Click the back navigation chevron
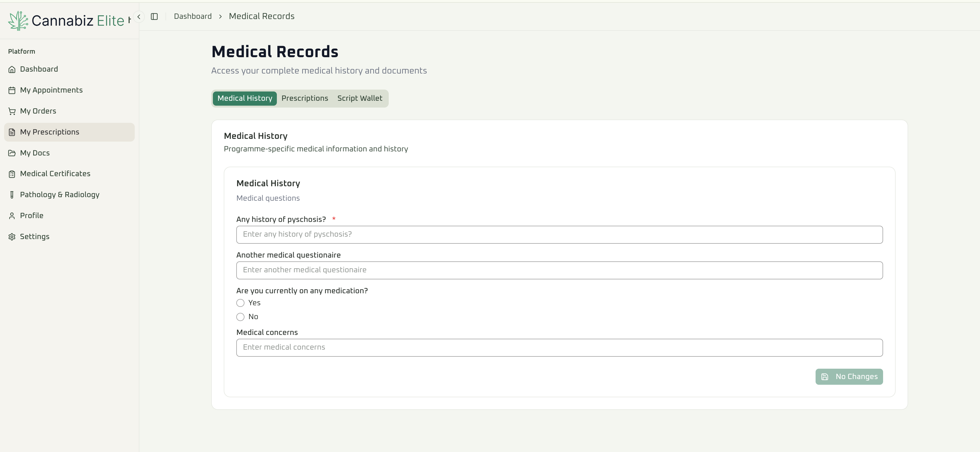980x452 pixels. click(x=139, y=16)
